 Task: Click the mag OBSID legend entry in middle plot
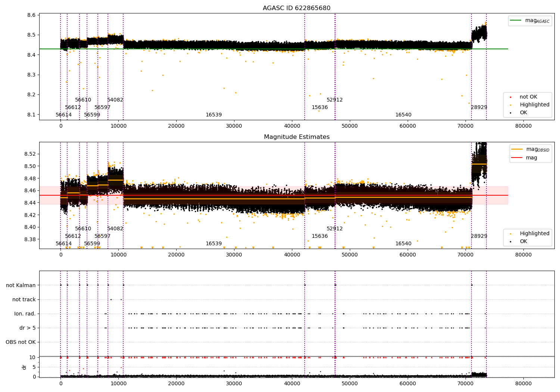point(531,149)
